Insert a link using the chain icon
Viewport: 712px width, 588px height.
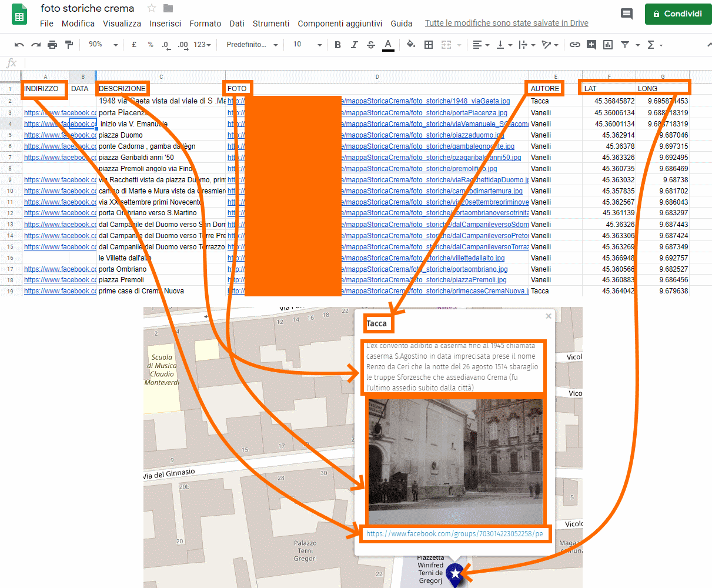(575, 45)
